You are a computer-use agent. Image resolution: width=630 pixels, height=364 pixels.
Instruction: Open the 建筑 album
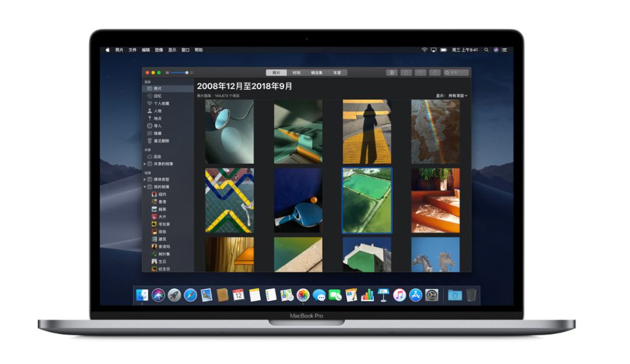[x=159, y=239]
